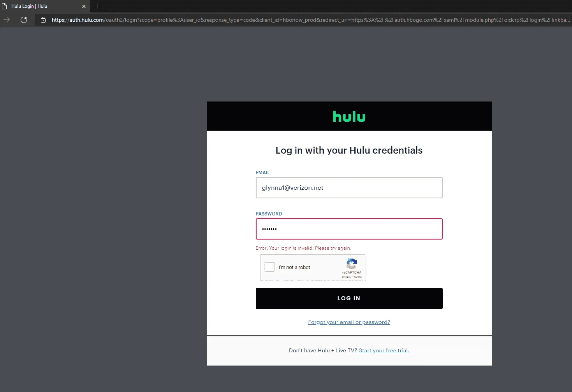Click the Log in with your Hulu credentials heading
This screenshot has width=572, height=392.
point(349,150)
